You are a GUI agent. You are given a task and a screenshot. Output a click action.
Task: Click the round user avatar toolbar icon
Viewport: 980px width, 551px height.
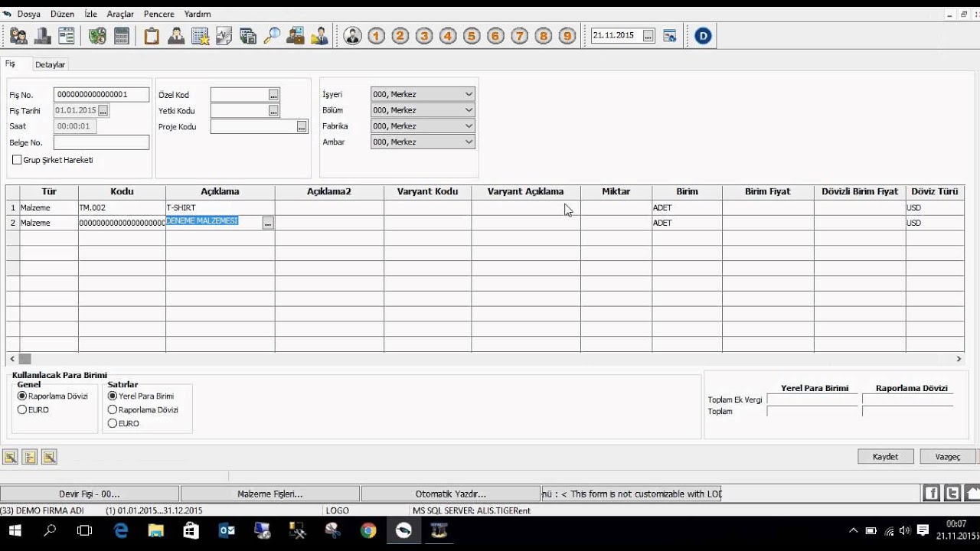pos(352,36)
